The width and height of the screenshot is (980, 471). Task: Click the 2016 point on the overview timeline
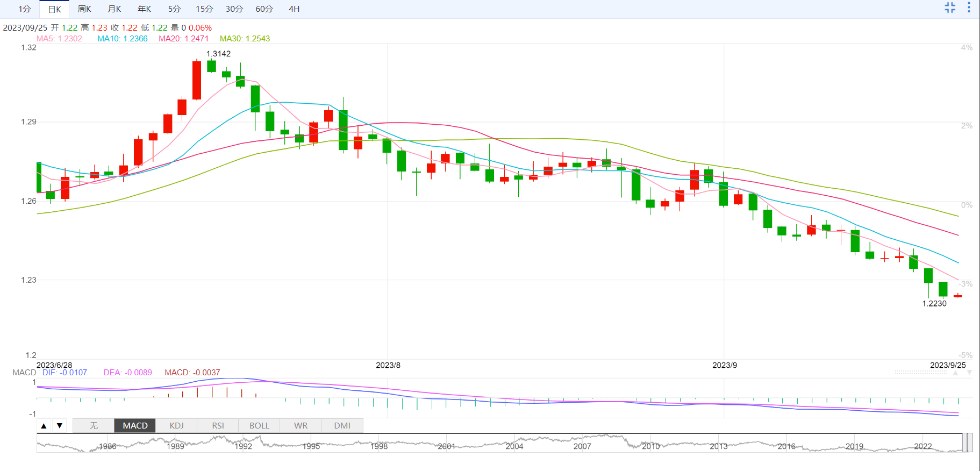[786, 446]
